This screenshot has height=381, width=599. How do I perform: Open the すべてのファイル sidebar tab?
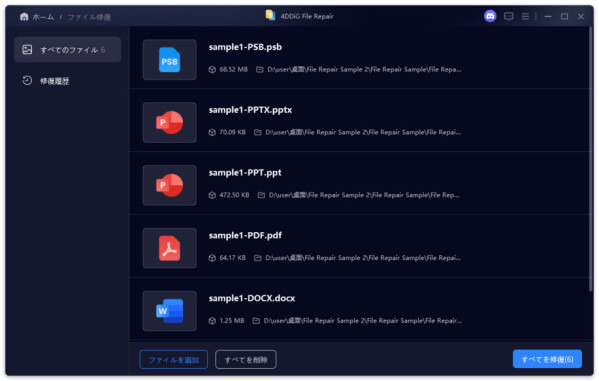(68, 50)
